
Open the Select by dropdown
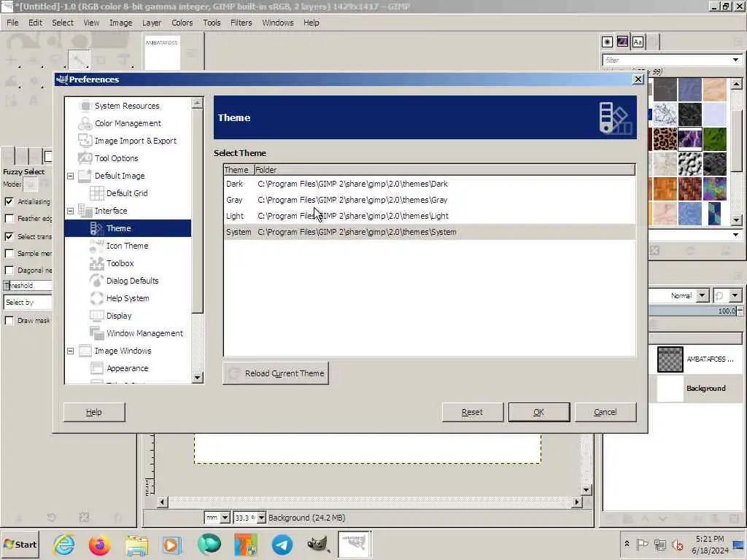coord(28,303)
